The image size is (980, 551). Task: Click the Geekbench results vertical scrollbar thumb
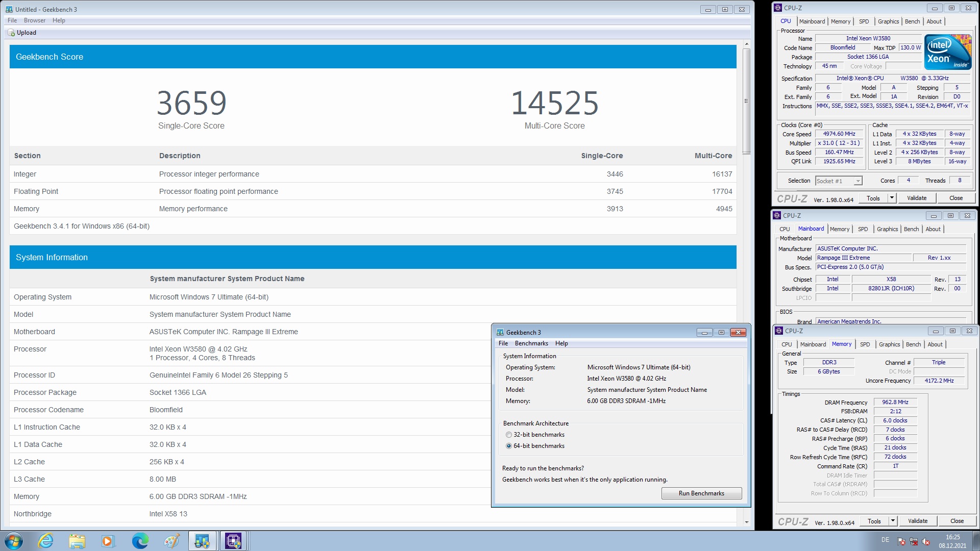click(x=746, y=101)
